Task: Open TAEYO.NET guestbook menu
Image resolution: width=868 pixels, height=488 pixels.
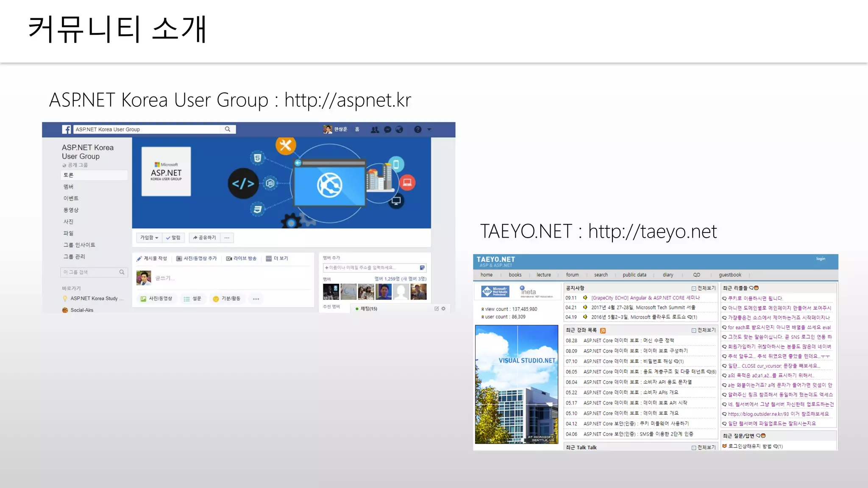Action: [730, 275]
